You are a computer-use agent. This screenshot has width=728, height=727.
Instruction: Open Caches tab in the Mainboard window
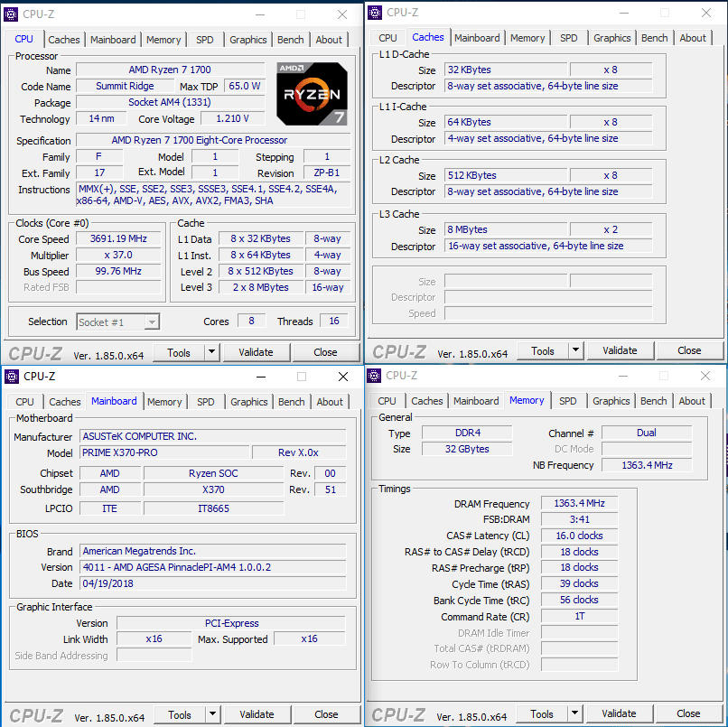click(x=65, y=402)
